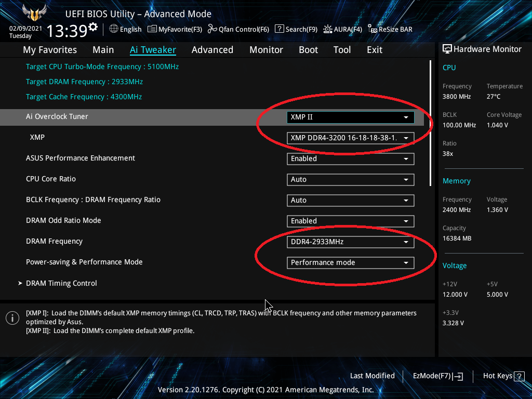Open the Ai Overclock Tuner dropdown

[x=350, y=117]
